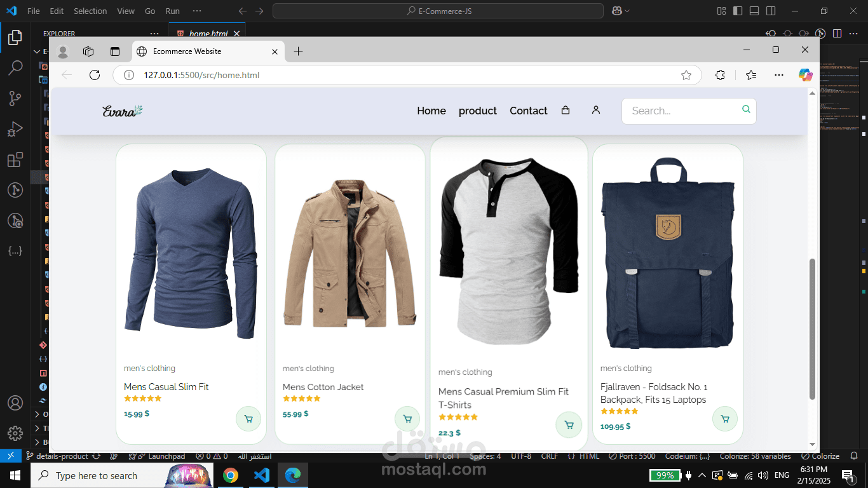The image size is (868, 488).
Task: Open the Mens Cotton Jacket product image
Action: click(x=350, y=253)
